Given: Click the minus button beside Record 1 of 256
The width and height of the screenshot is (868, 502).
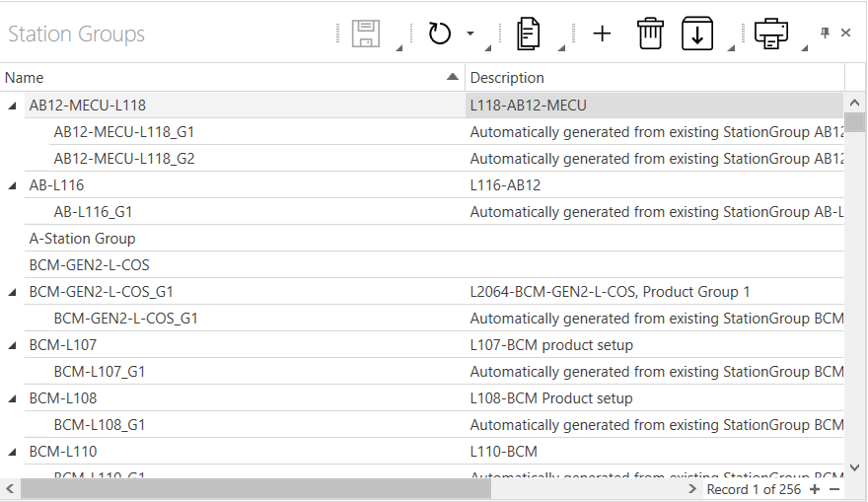Looking at the screenshot, I should pyautogui.click(x=834, y=489).
